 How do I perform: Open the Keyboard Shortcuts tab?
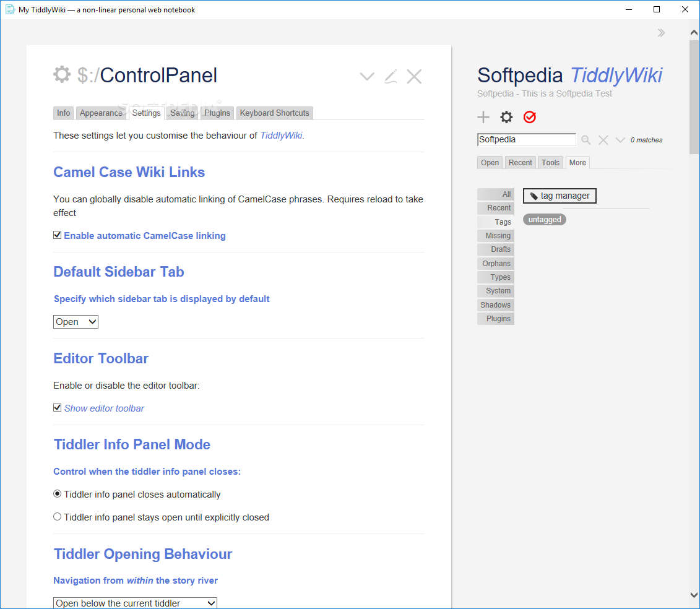click(x=275, y=113)
